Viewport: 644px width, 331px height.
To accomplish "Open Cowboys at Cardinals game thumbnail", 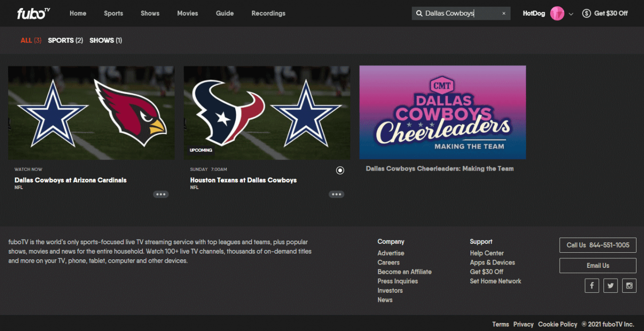I will (x=91, y=113).
